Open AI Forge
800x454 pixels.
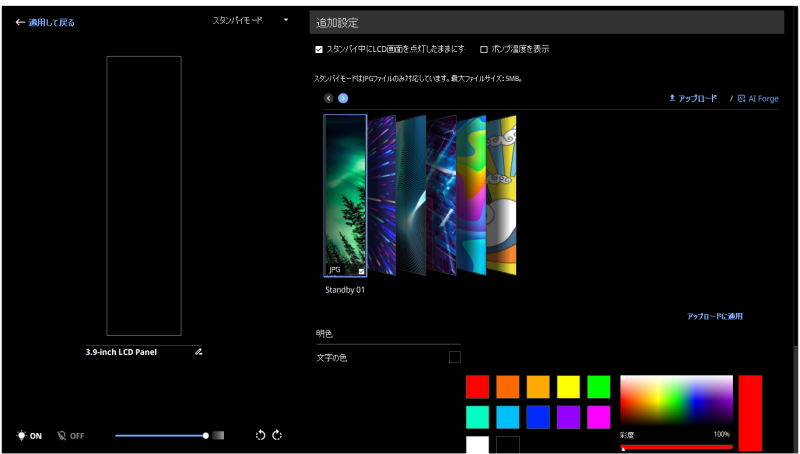tap(757, 99)
